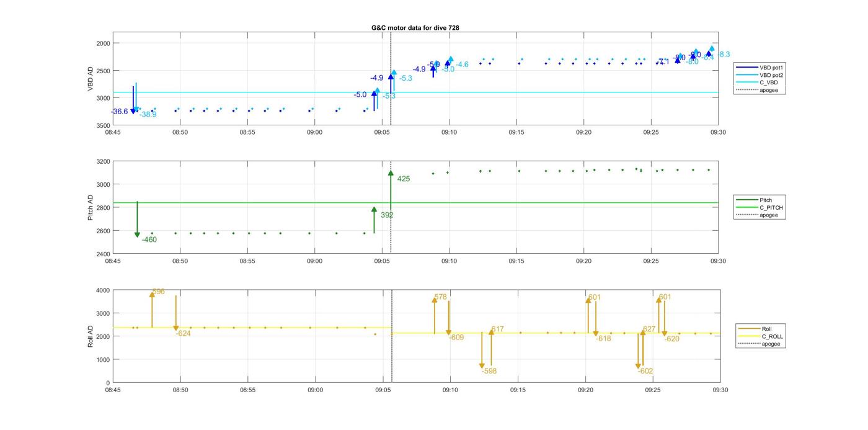The width and height of the screenshot is (868, 430).
Task: Click the '4000' tick on Roll axis
Action: pyautogui.click(x=102, y=290)
